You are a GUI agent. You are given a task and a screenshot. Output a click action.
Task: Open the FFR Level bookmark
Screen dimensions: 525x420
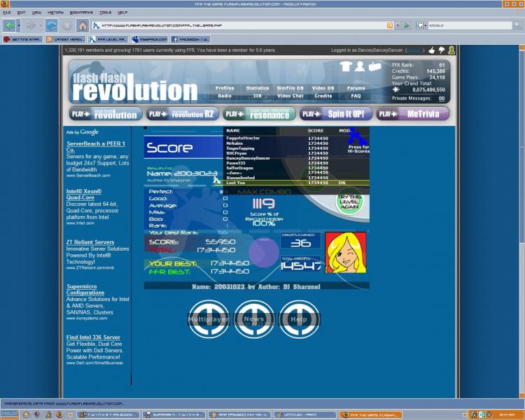[108, 39]
